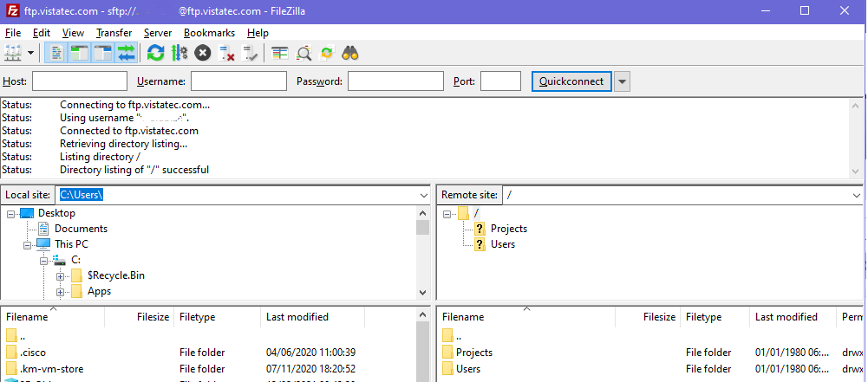The width and height of the screenshot is (868, 382).
Task: Open Local site path dropdown
Action: [424, 195]
